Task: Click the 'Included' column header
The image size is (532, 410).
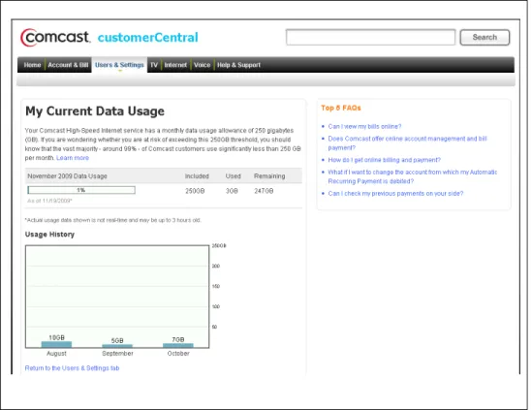Action: [x=197, y=176]
